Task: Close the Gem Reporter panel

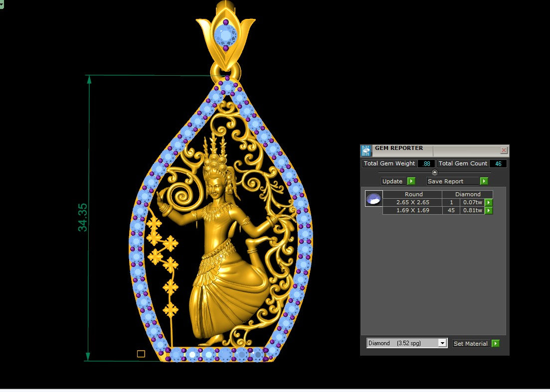Action: (504, 150)
